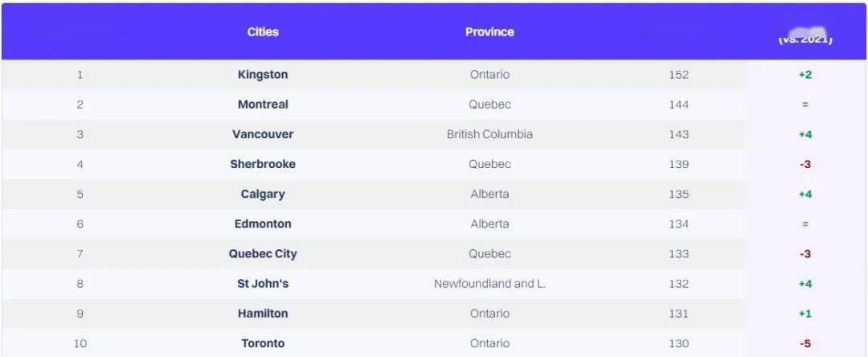Click Toronto in the Cities column

pyautogui.click(x=263, y=343)
